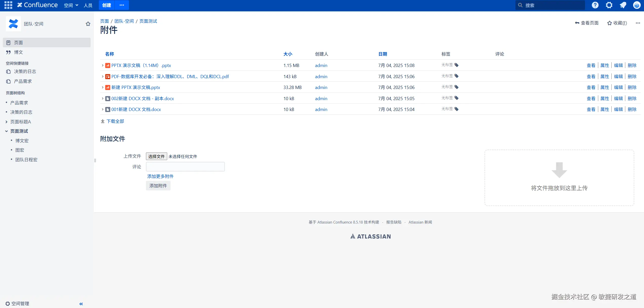The width and height of the screenshot is (644, 308).
Task: Click the 添加附件 button
Action: (158, 186)
